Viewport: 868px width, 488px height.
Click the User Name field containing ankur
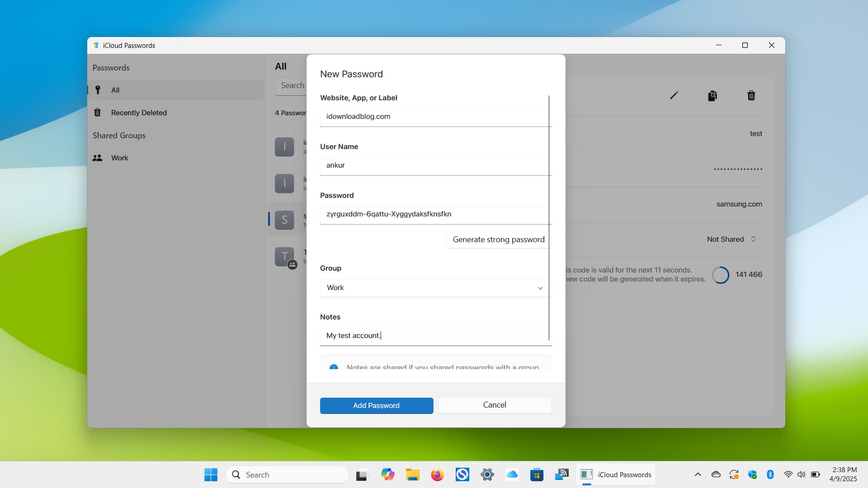pyautogui.click(x=435, y=166)
